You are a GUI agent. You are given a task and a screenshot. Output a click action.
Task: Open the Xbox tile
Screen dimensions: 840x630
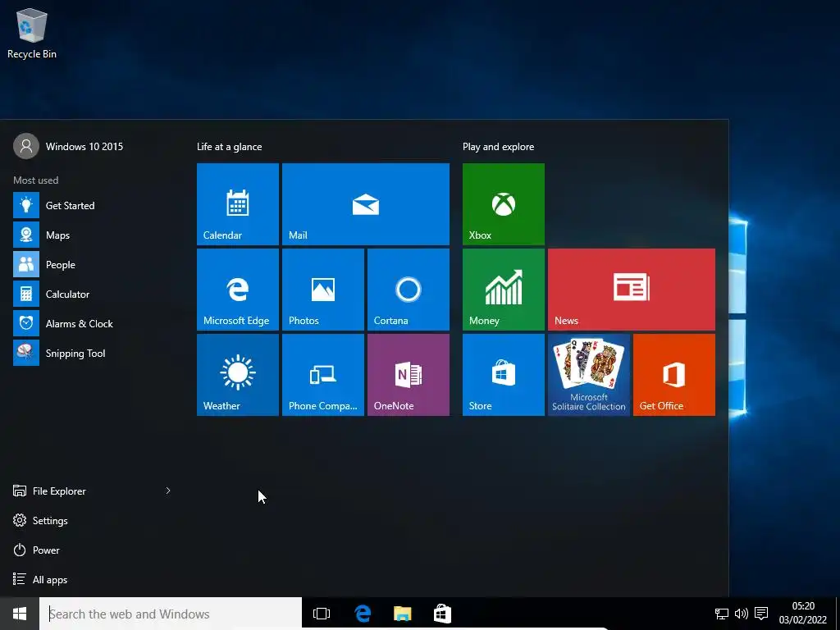point(504,204)
